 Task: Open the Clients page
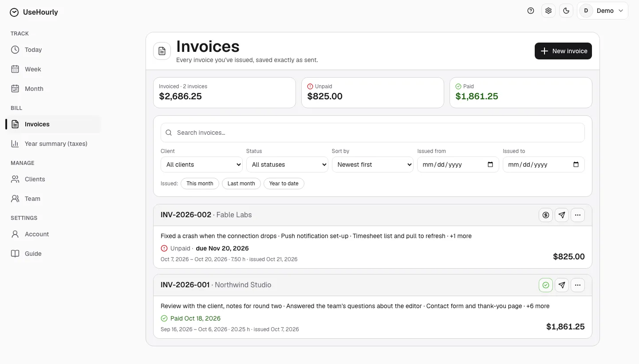point(53,179)
